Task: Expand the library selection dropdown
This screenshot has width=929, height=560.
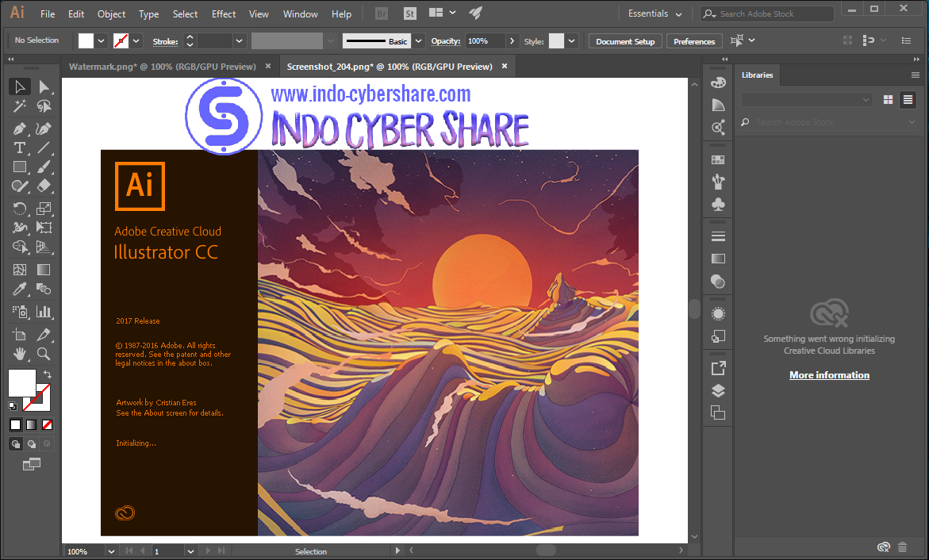Action: (x=806, y=100)
